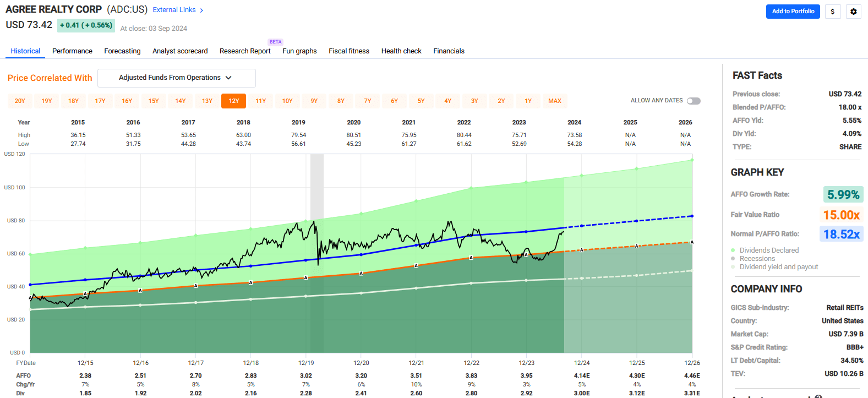Select the 15Y time range
The image size is (868, 398).
[154, 101]
